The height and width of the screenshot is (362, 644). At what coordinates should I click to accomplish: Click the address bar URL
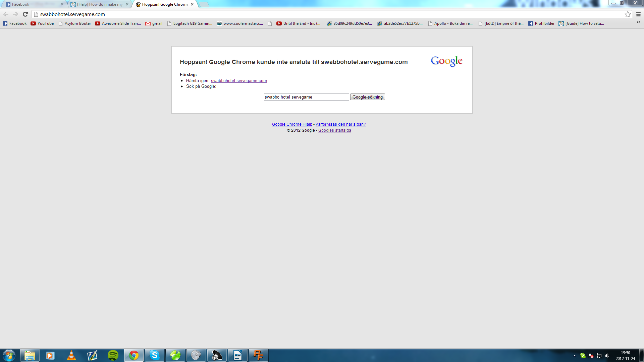72,14
